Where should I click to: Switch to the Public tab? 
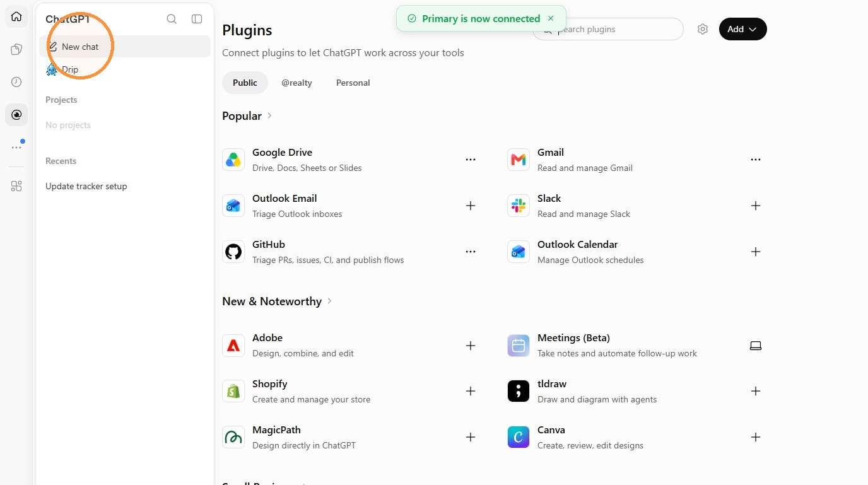point(245,83)
